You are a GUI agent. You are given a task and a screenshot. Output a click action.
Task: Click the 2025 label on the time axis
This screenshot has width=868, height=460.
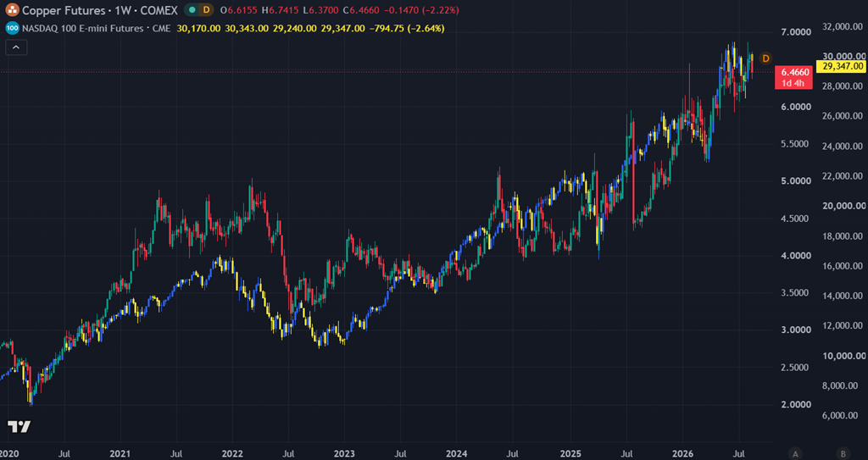click(x=570, y=454)
